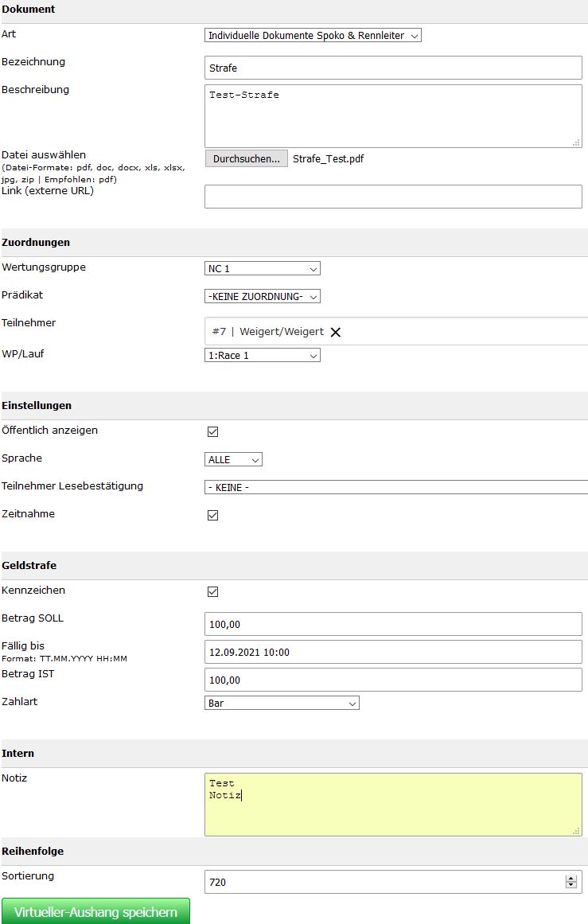Click the Fällig bis date field
Screen dimensions: 588x924
pos(393,652)
